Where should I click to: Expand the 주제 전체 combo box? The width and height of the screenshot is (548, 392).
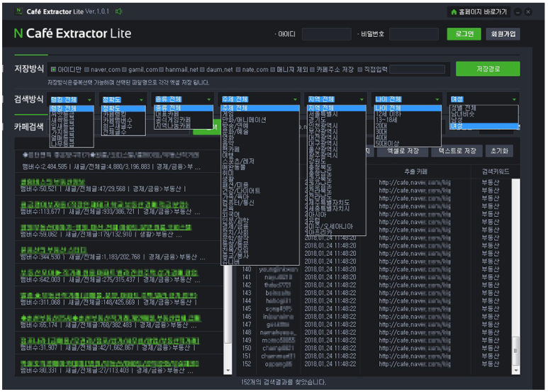tap(259, 99)
